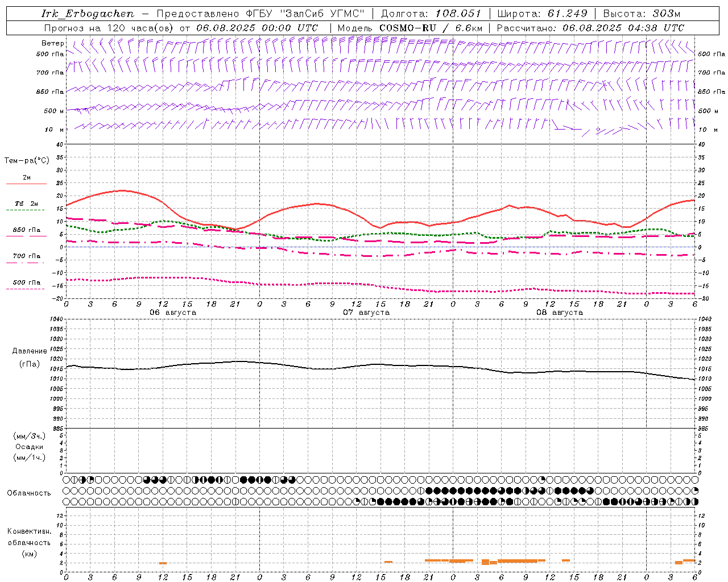Click red solid line sample under '2м'

coord(26,184)
